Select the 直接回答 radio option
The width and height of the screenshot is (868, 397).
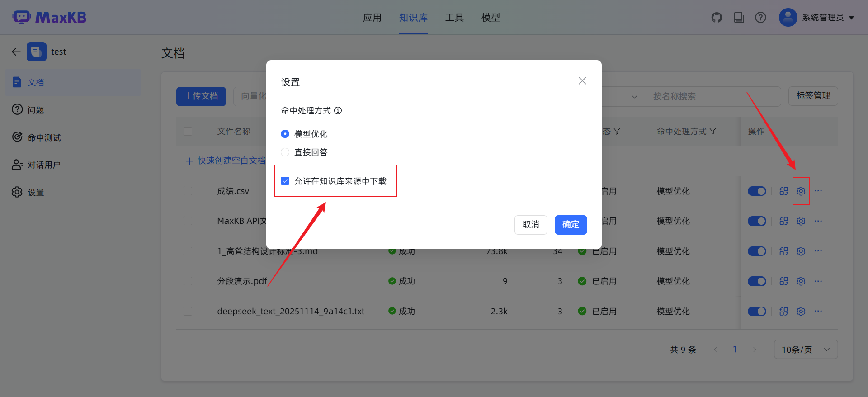tap(285, 152)
